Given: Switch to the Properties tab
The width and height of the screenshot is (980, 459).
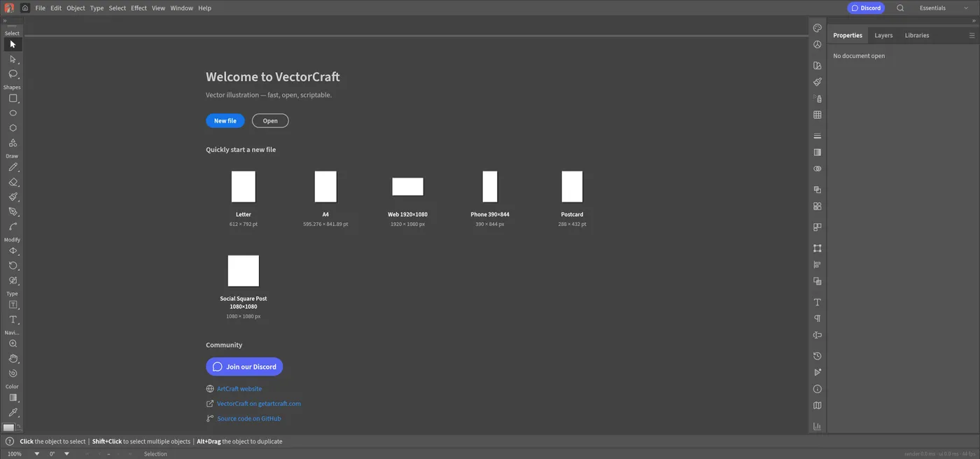Looking at the screenshot, I should tap(848, 35).
